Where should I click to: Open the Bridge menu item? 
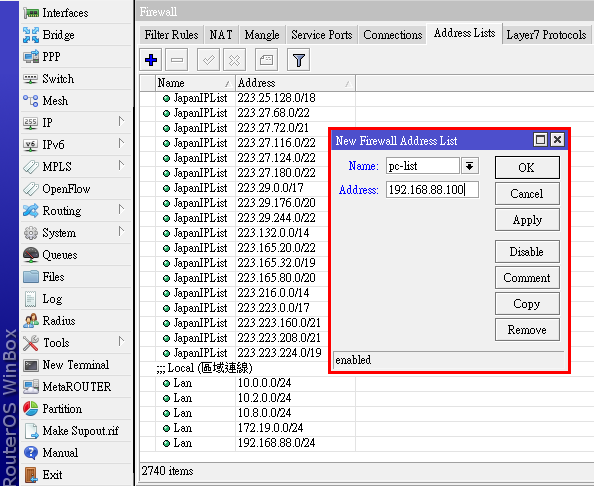click(76, 35)
